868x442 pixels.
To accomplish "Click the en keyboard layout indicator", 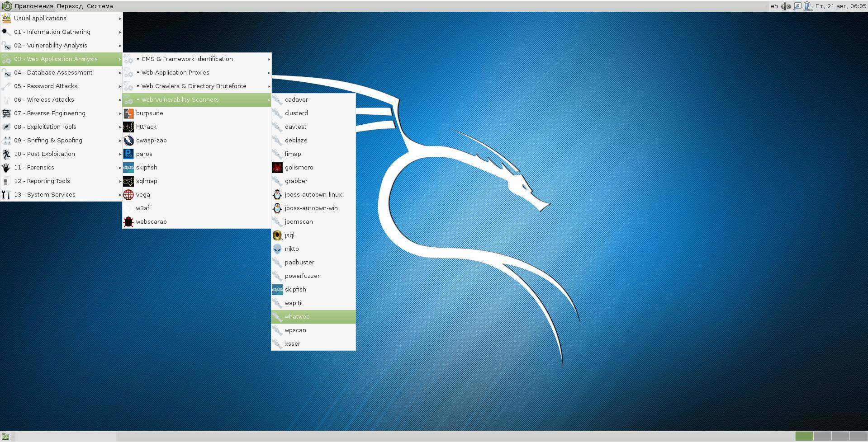I will pos(774,6).
